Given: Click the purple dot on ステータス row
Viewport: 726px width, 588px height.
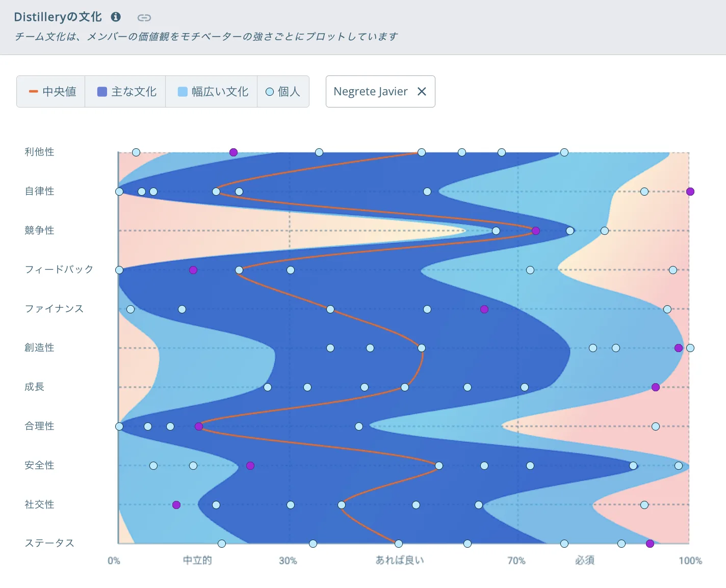Looking at the screenshot, I should click(650, 544).
